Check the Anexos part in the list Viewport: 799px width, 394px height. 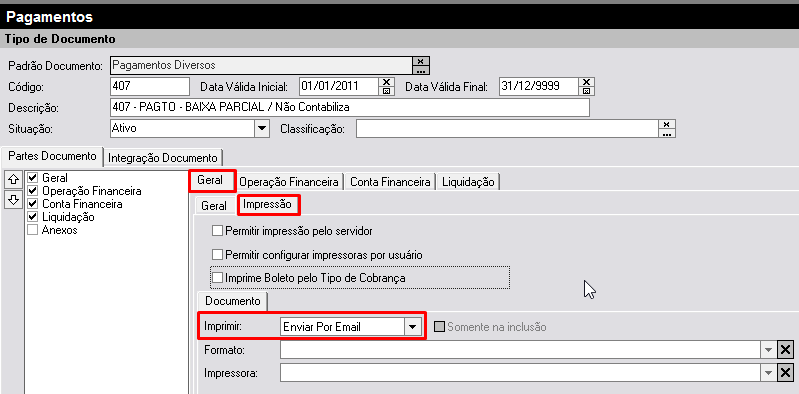pyautogui.click(x=33, y=230)
